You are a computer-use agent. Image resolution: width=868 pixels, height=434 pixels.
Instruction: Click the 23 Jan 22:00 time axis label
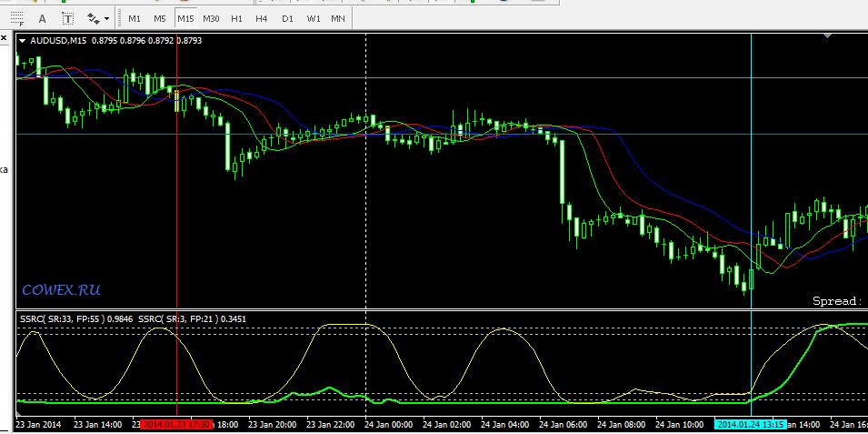click(x=330, y=425)
